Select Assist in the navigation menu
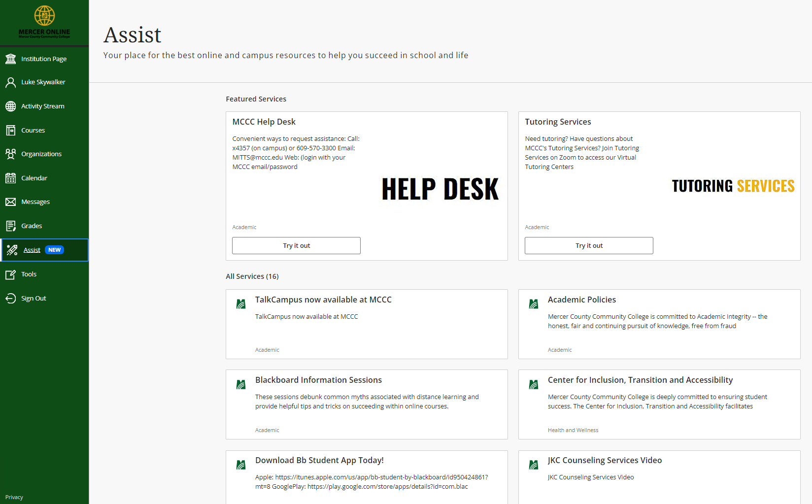Screen dimensions: 812x504 pyautogui.click(x=32, y=250)
